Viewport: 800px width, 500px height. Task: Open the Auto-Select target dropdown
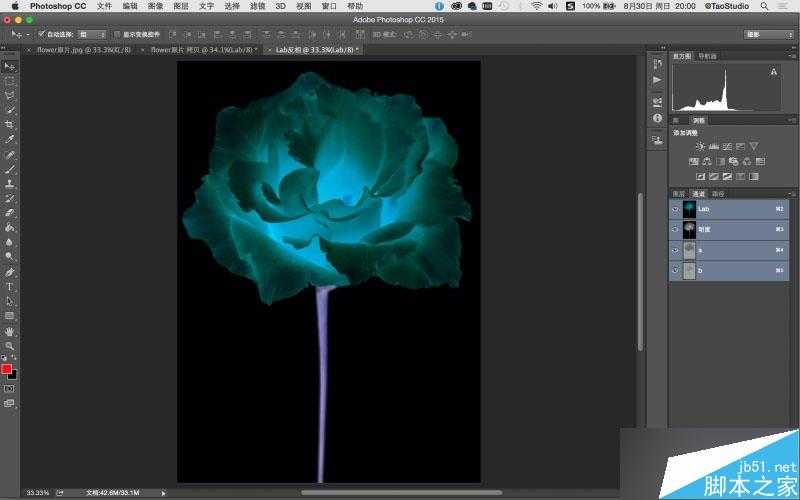[91, 34]
